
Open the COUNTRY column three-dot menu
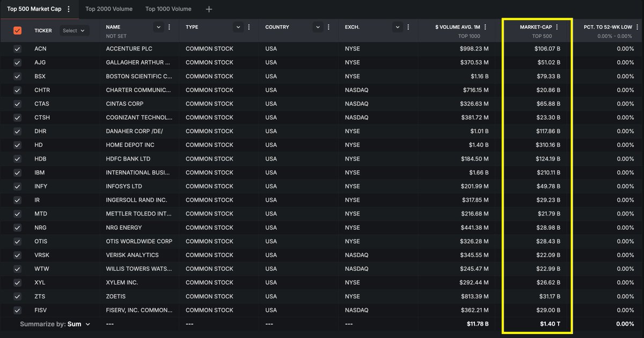(330, 27)
